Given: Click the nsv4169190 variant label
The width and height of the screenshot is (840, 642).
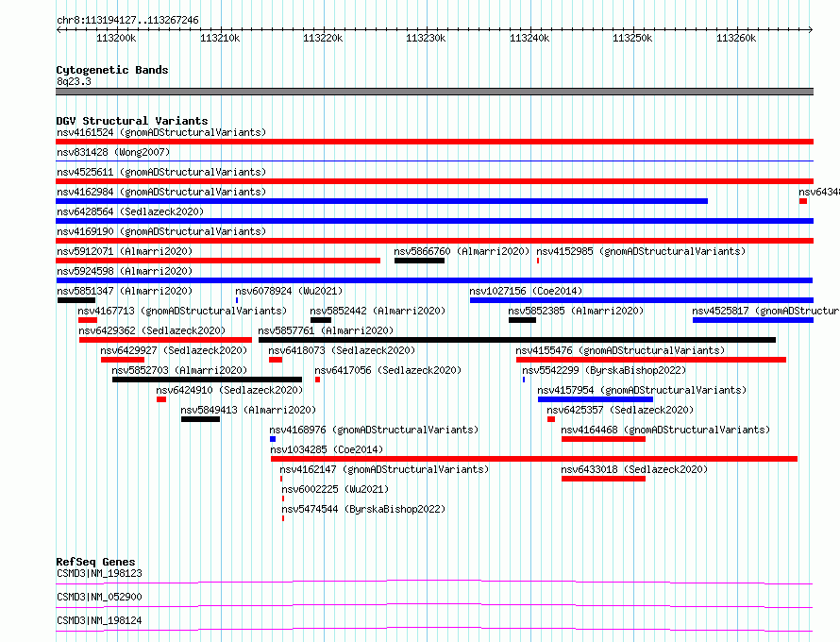Looking at the screenshot, I should (161, 231).
